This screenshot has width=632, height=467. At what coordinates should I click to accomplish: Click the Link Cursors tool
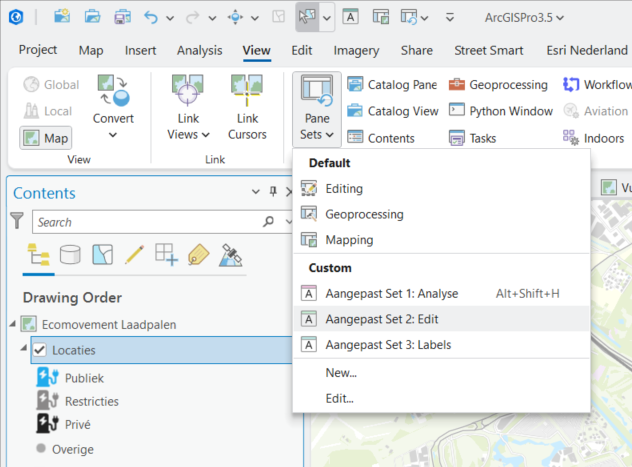pyautogui.click(x=247, y=108)
